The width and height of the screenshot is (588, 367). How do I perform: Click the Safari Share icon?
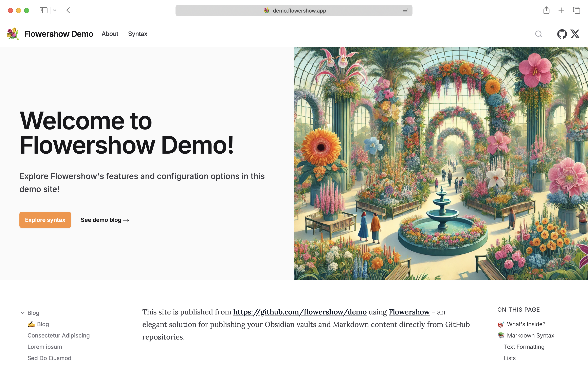tap(546, 11)
